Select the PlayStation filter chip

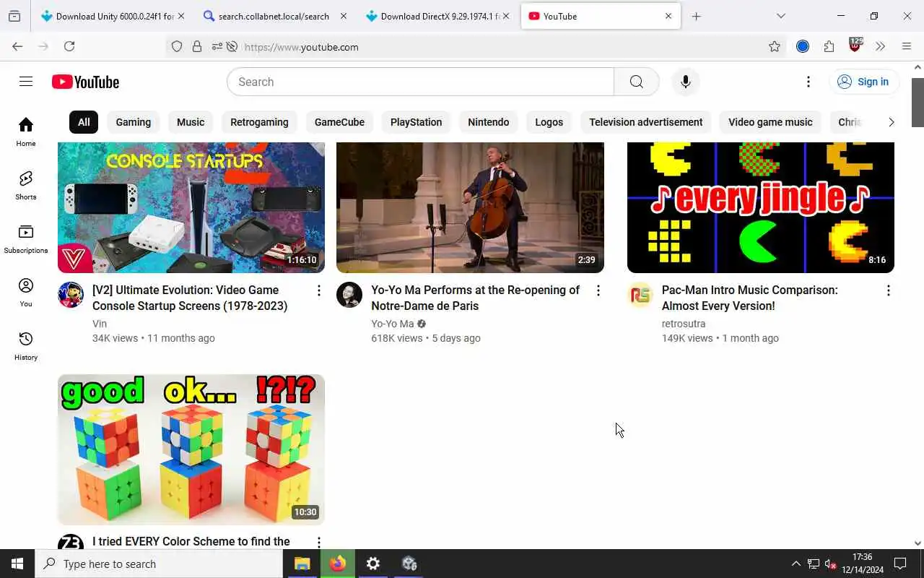(x=416, y=122)
